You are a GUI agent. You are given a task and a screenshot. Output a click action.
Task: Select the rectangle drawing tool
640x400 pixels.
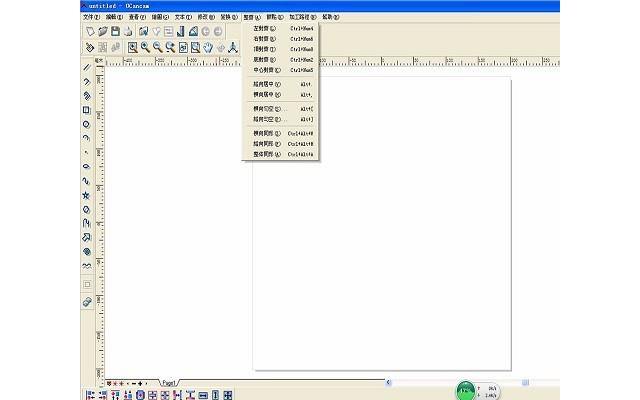(x=87, y=110)
